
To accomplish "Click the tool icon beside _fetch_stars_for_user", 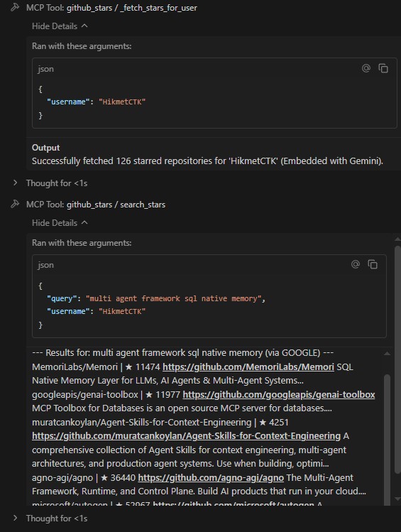I will 15,7.
